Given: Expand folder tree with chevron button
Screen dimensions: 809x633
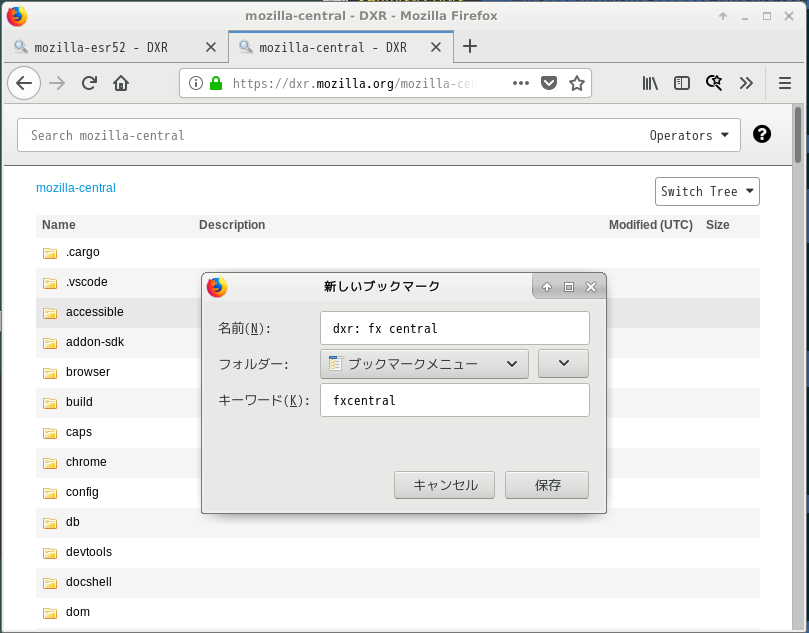Looking at the screenshot, I should pos(563,363).
